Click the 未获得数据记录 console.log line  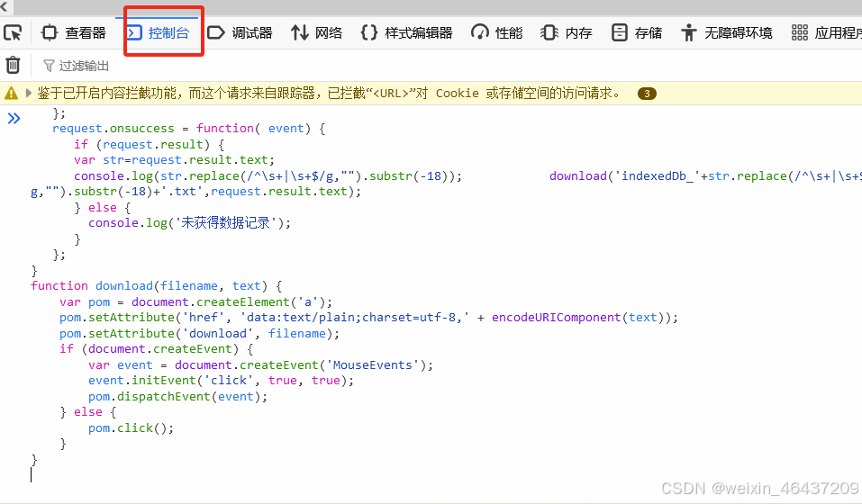click(x=190, y=223)
